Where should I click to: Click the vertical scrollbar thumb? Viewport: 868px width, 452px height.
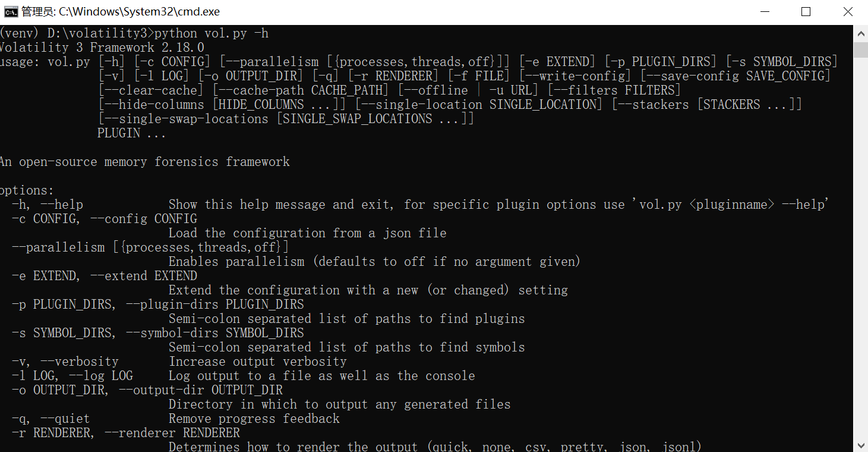[861, 49]
